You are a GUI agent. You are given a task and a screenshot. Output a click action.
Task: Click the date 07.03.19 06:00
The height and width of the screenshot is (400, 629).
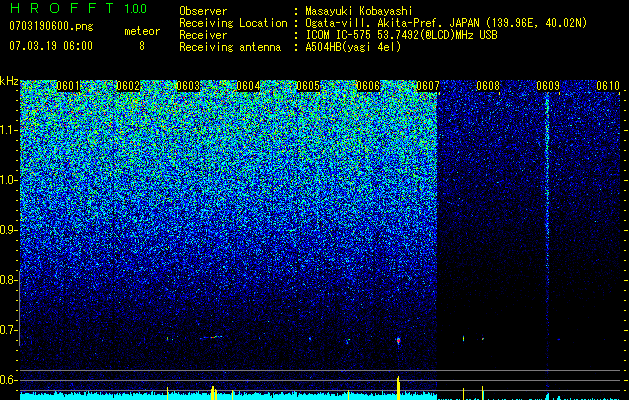pyautogui.click(x=51, y=46)
